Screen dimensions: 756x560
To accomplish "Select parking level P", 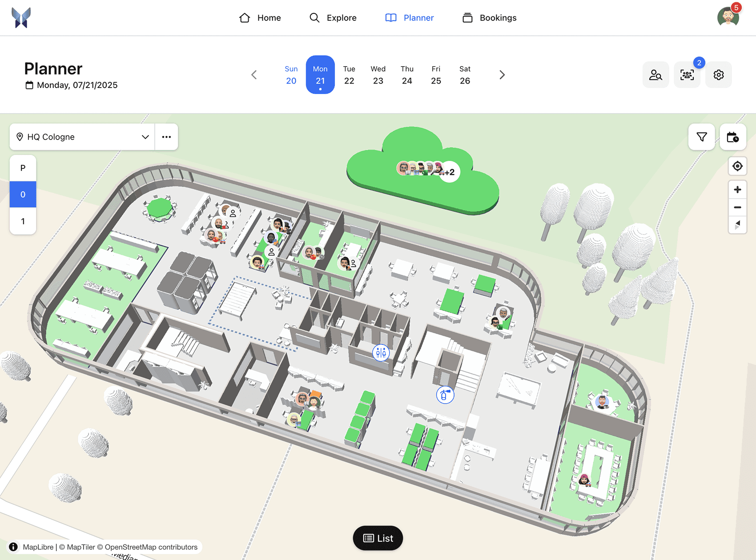I will point(23,168).
